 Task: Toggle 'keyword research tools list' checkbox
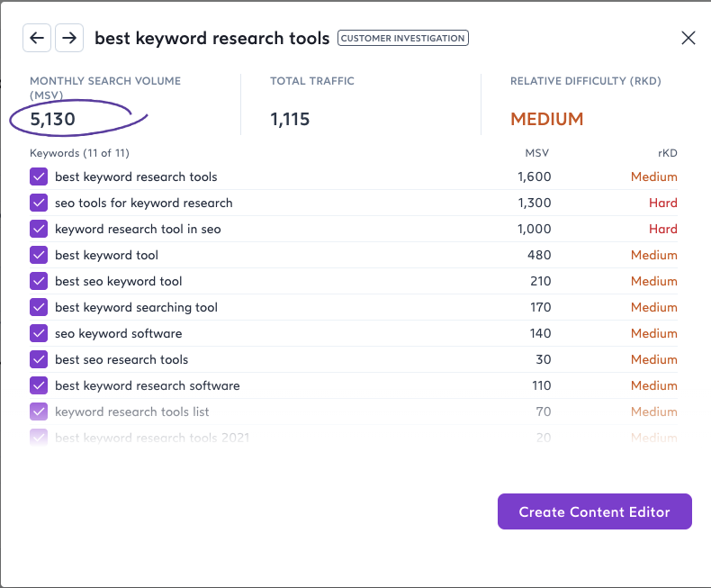point(39,412)
